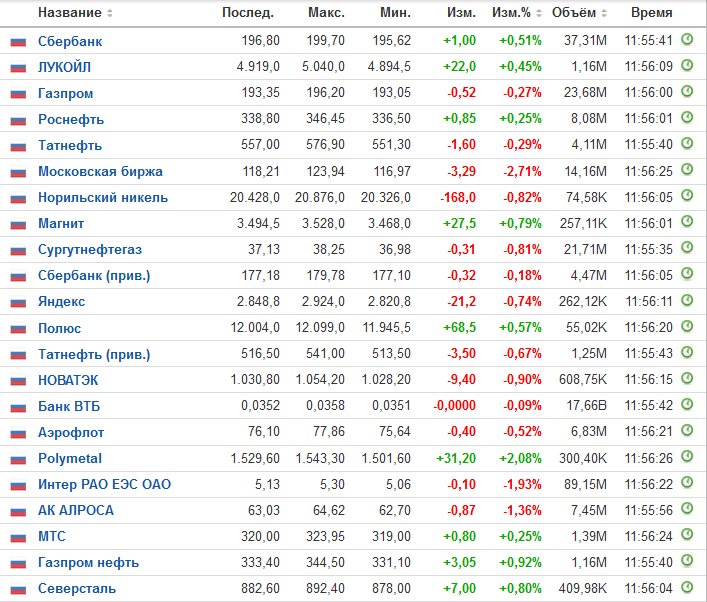The height and width of the screenshot is (602, 707).
Task: Click the clock icon in Сбербанк row
Action: point(687,40)
